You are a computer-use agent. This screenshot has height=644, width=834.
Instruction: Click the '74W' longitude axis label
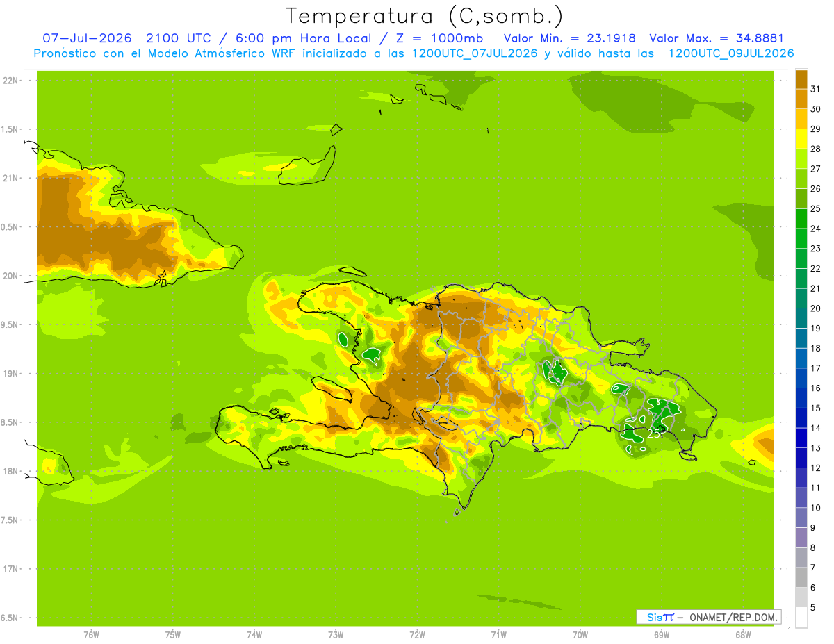pos(254,634)
